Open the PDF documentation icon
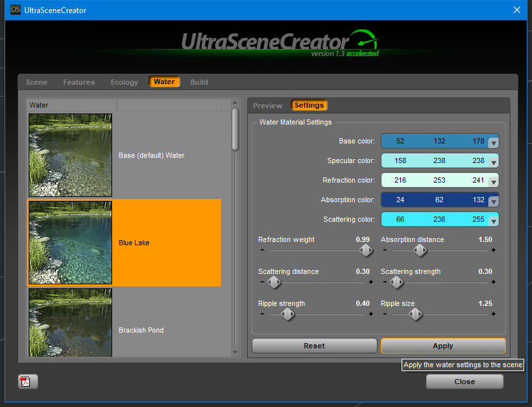The image size is (532, 407). point(27,382)
